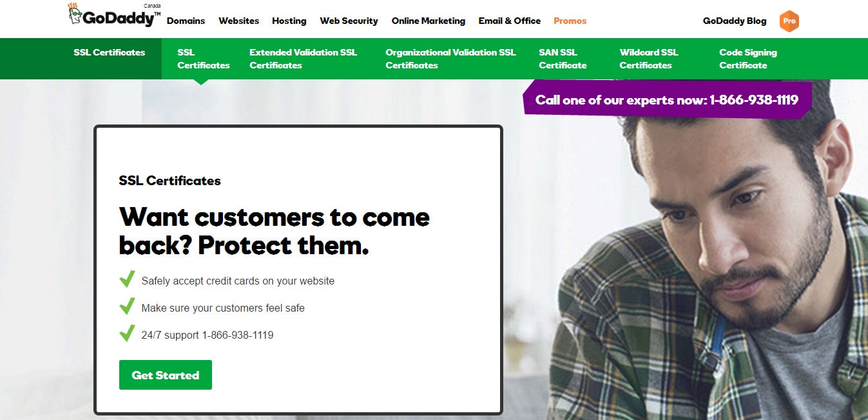The image size is (868, 420).
Task: Select the Code Signing Certificate tab
Action: [747, 58]
